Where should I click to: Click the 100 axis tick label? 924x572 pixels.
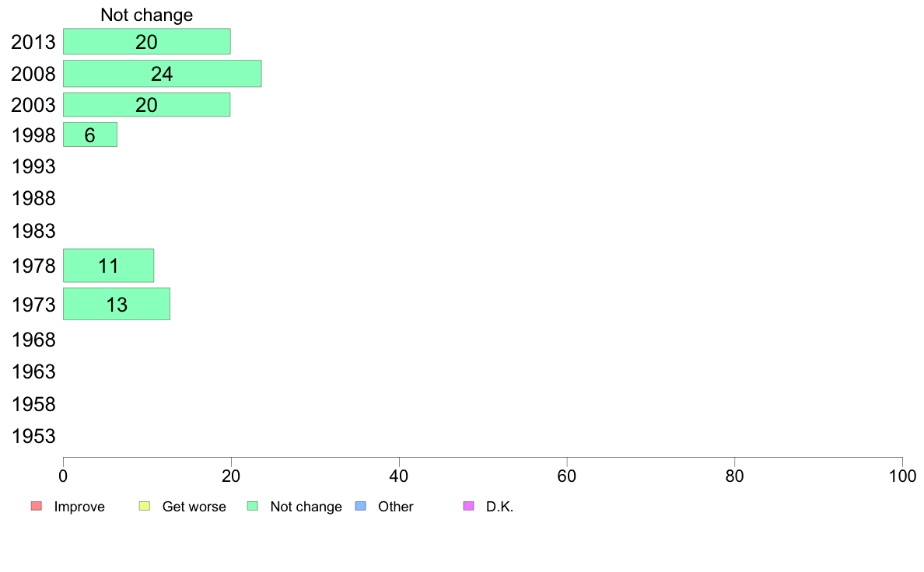coord(902,476)
